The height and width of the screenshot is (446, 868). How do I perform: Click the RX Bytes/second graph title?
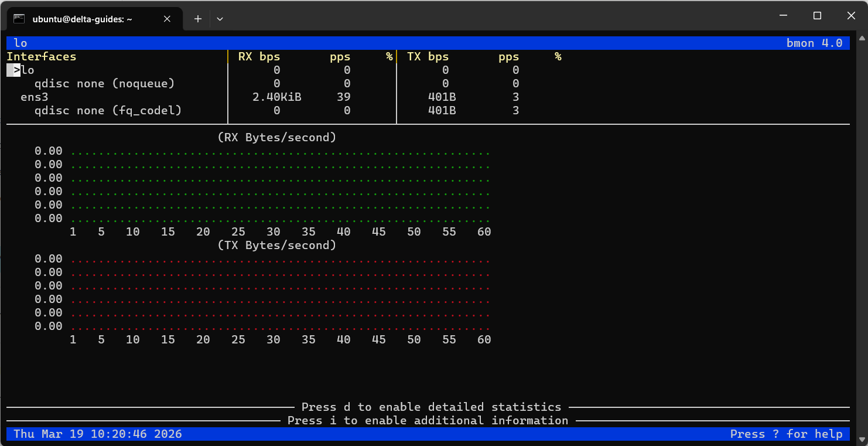(x=276, y=138)
